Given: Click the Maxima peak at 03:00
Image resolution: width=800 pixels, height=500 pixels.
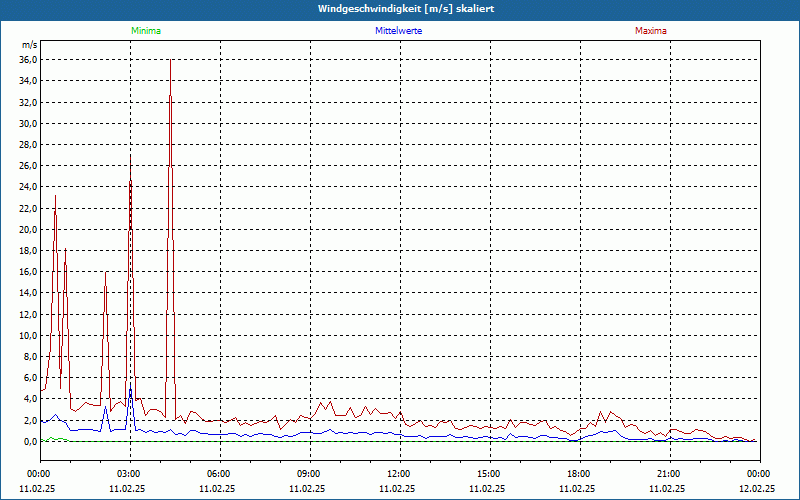Looking at the screenshot, I should coord(131,156).
